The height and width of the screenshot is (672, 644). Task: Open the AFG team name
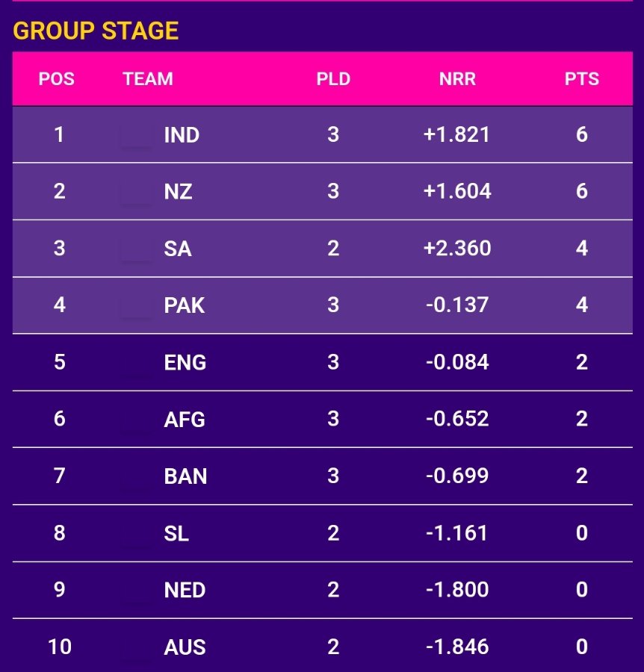tap(185, 420)
